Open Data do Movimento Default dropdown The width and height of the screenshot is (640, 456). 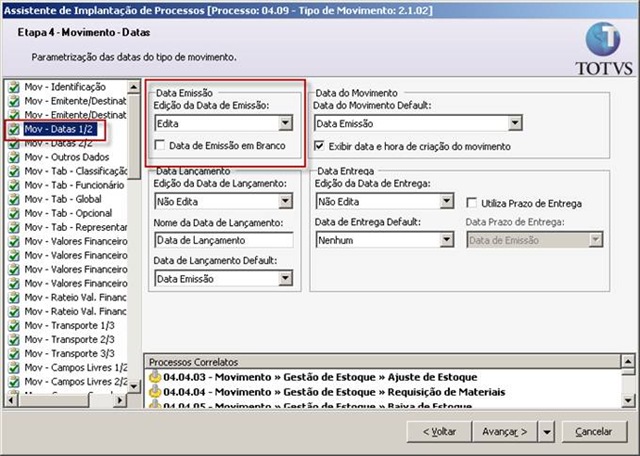515,123
